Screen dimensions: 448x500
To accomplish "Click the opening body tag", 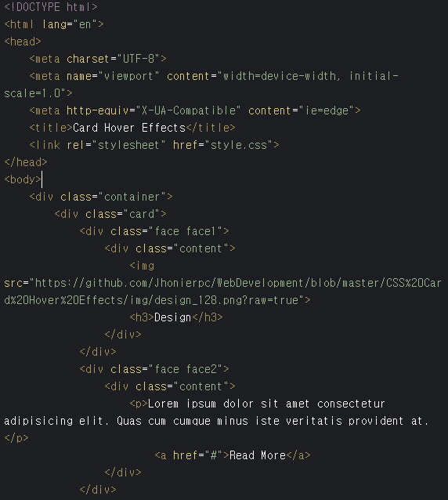I will 23,179.
